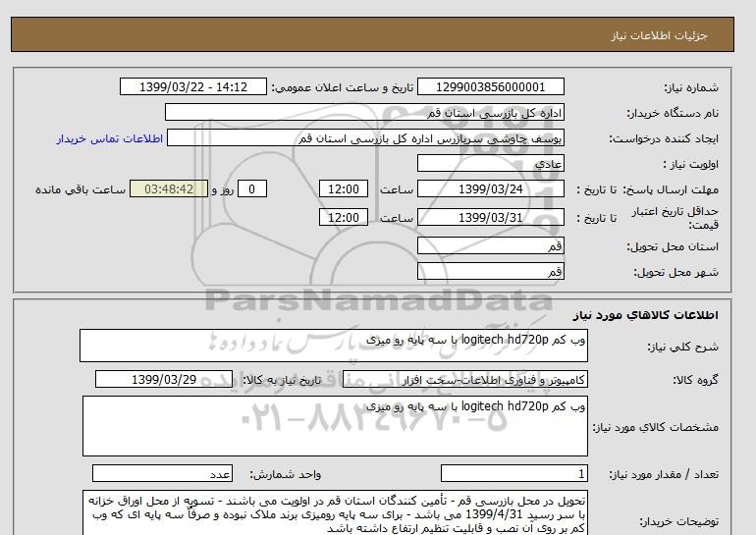Image resolution: width=756 pixels, height=535 pixels.
Task: Select the priority field showing عادی
Action: tap(490, 163)
